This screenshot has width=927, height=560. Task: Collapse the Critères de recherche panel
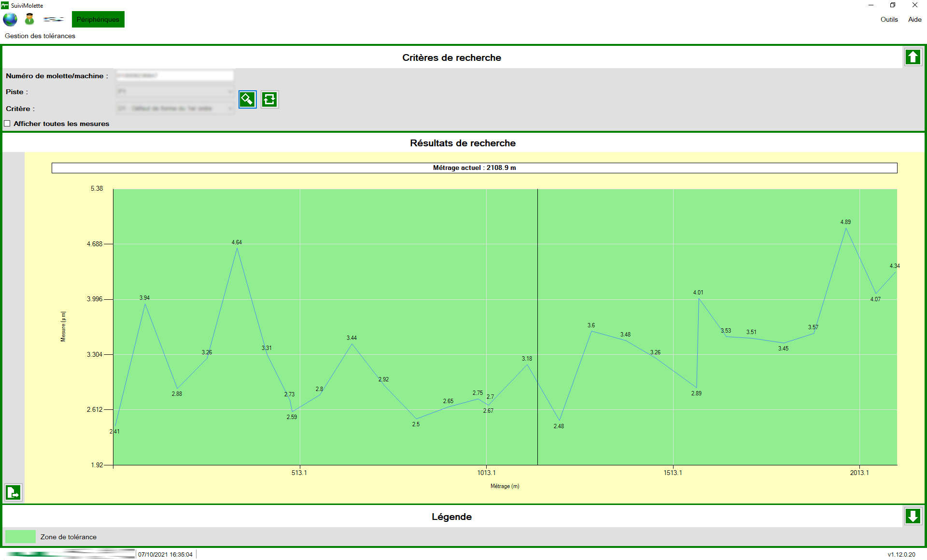point(913,57)
